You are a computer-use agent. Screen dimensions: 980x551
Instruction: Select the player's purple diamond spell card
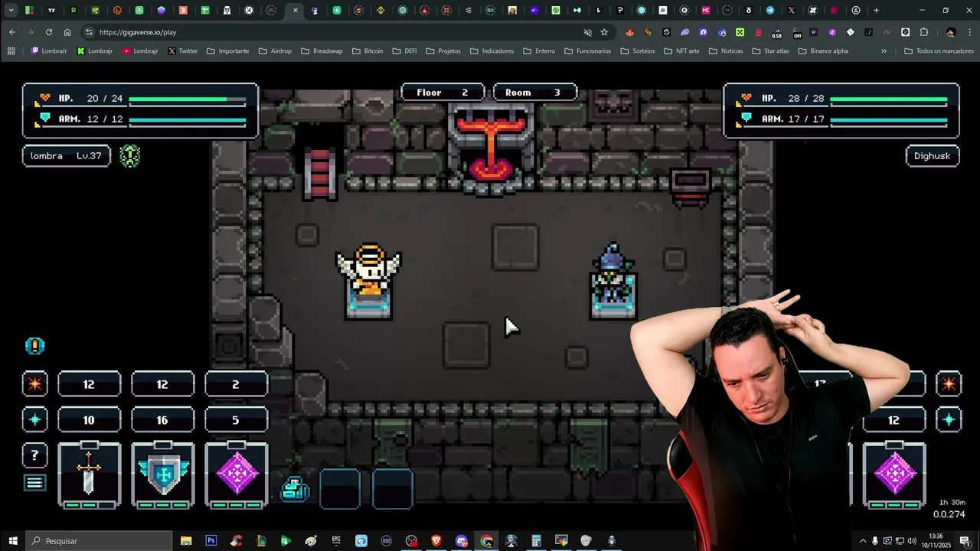(x=236, y=474)
